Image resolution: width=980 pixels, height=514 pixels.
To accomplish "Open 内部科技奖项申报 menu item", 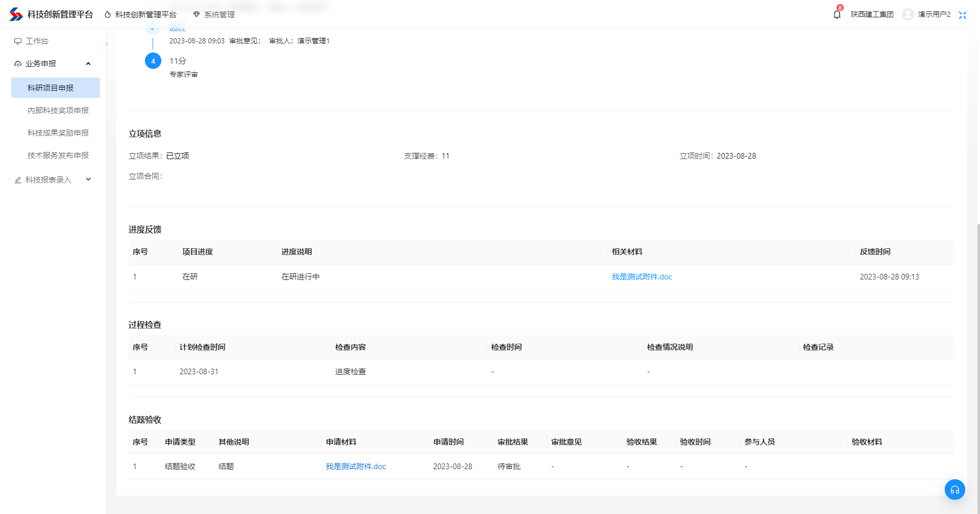I will tap(58, 110).
